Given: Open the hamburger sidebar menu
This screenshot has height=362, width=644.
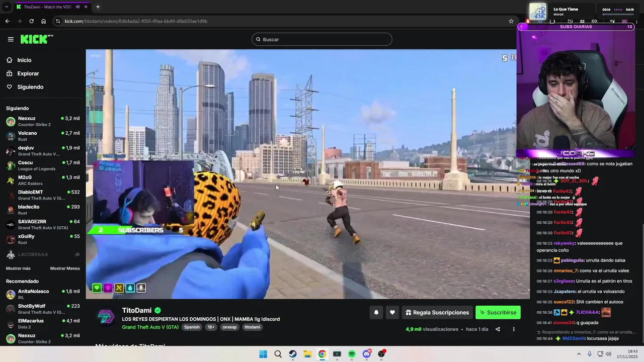Looking at the screenshot, I should (11, 39).
